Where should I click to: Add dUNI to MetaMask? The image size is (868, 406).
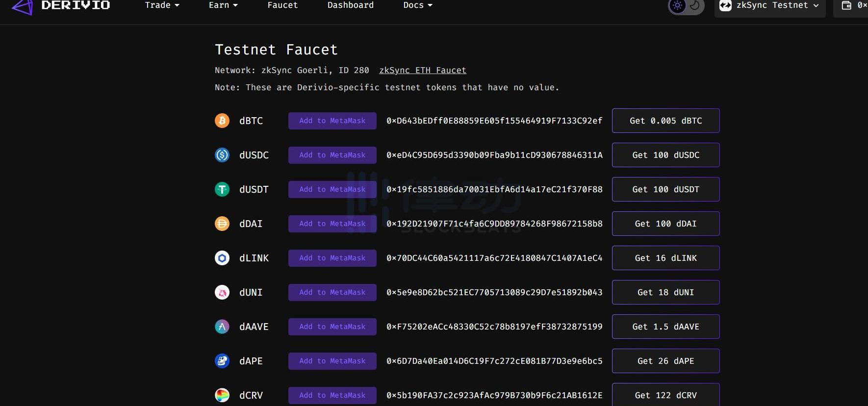tap(332, 292)
